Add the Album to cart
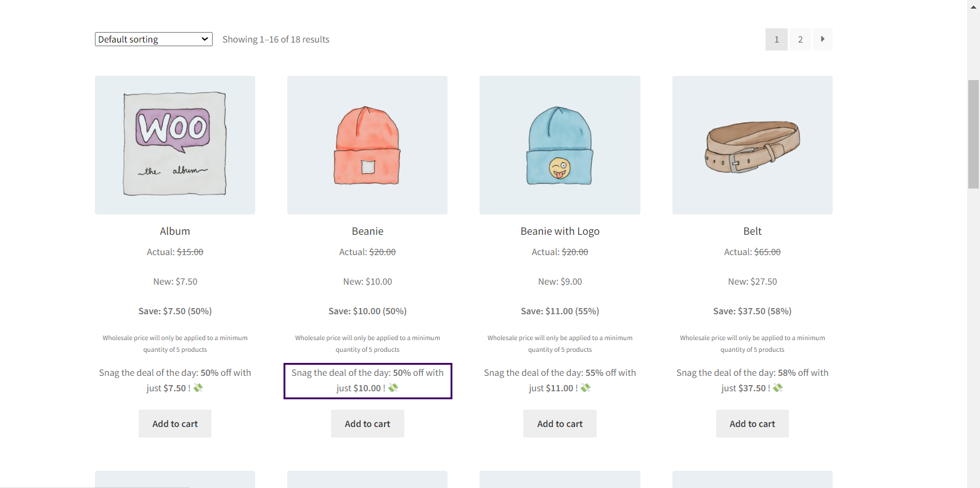The height and width of the screenshot is (488, 980). (175, 424)
